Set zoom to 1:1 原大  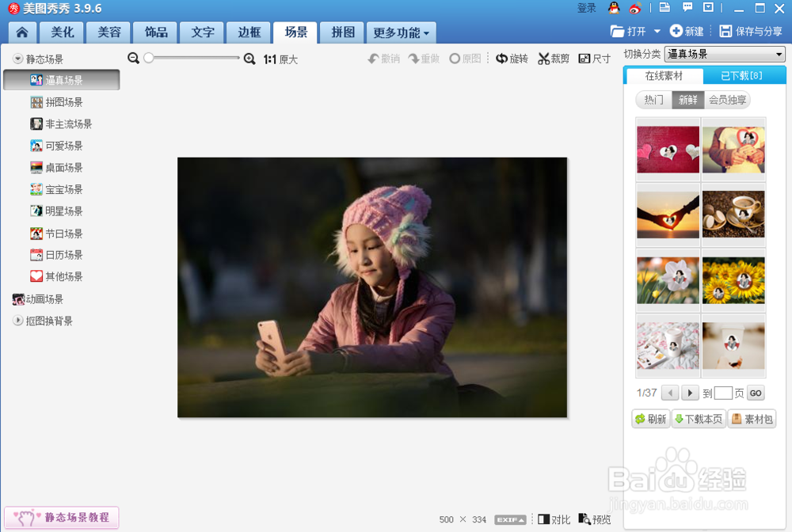280,59
